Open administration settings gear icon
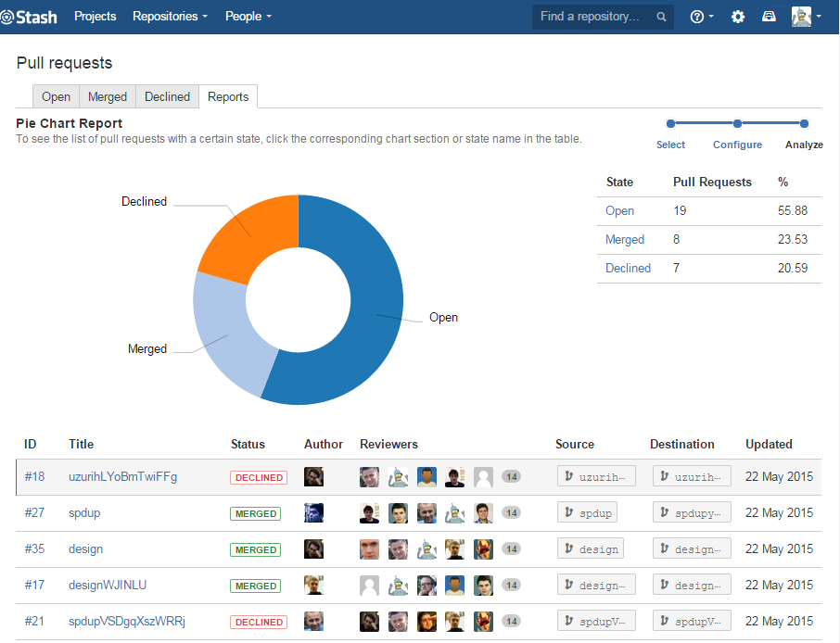This screenshot has width=840, height=643. tap(738, 17)
